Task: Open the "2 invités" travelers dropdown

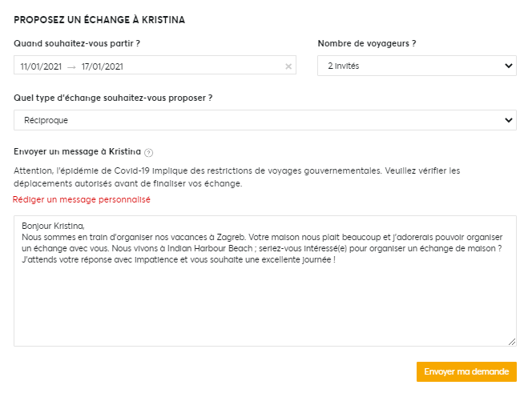Action: pos(417,66)
